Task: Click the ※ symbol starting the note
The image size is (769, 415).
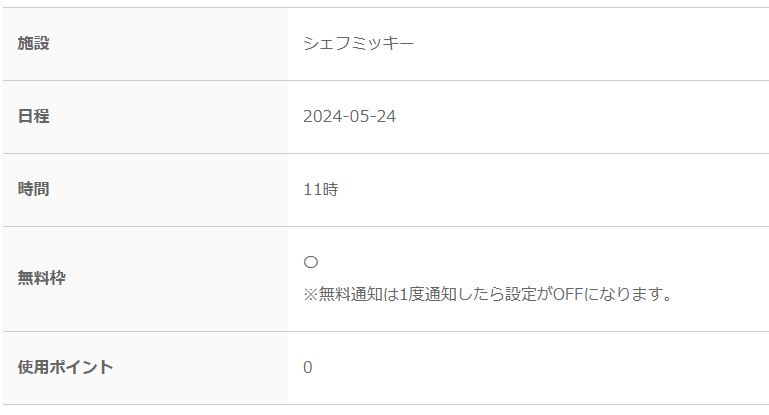Action: pyautogui.click(x=311, y=294)
